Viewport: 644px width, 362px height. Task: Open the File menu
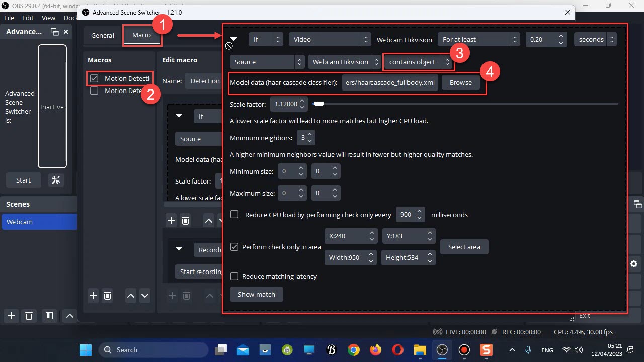[9, 18]
